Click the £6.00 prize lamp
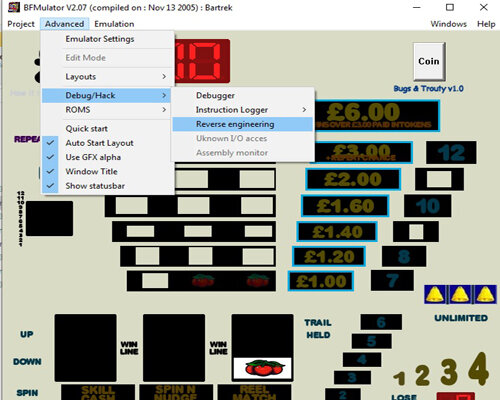This screenshot has height=400, width=500. click(377, 115)
